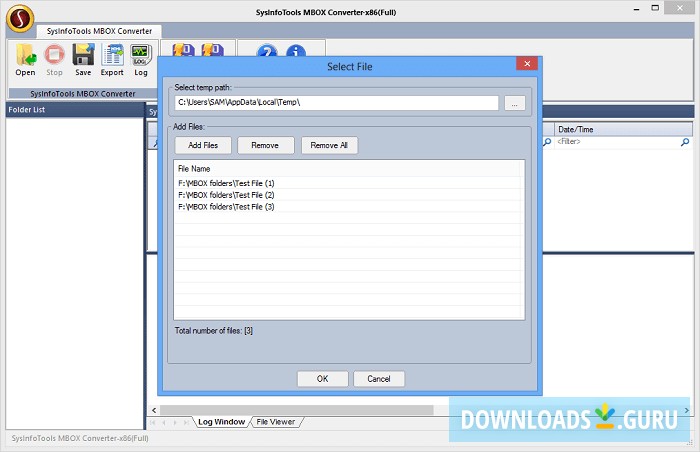Image resolution: width=700 pixels, height=452 pixels.
Task: Click the temp path input field
Action: point(337,103)
